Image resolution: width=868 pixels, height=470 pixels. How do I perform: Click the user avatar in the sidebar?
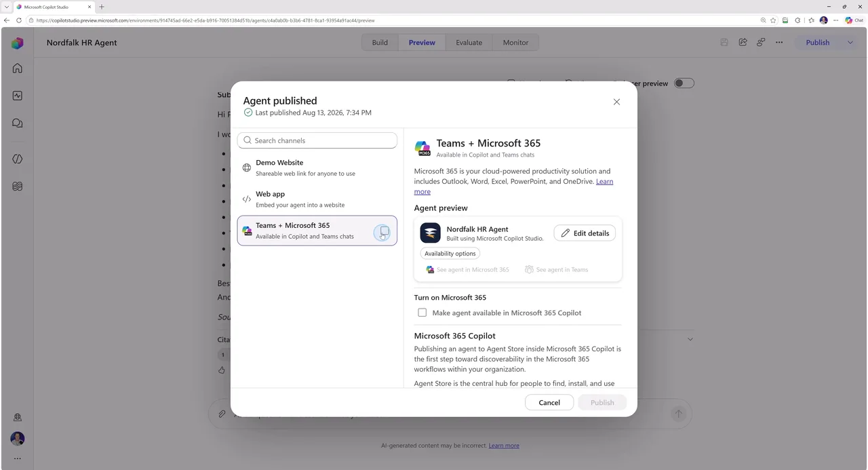tap(18, 439)
